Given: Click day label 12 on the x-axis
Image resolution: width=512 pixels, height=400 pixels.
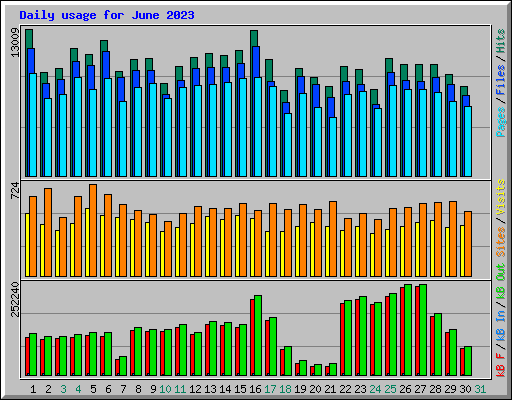Looking at the screenshot, I should [195, 389].
